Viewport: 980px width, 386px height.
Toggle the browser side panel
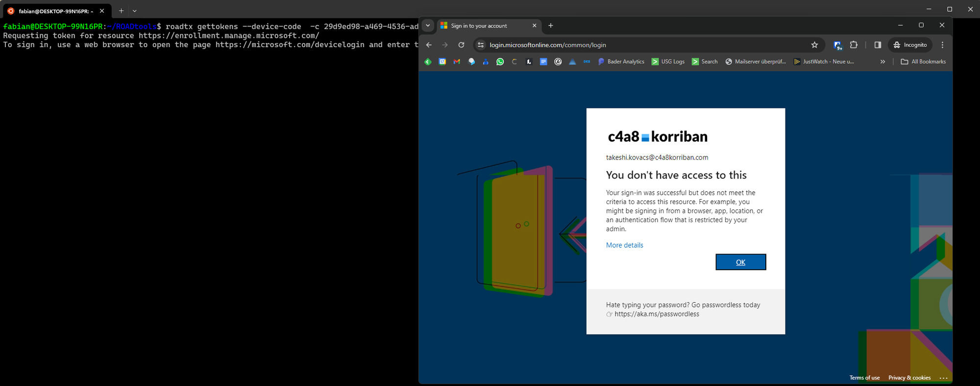pos(878,45)
